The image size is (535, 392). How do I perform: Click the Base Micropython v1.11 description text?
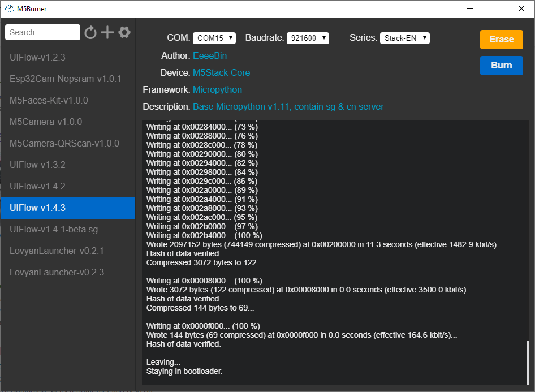coord(288,107)
